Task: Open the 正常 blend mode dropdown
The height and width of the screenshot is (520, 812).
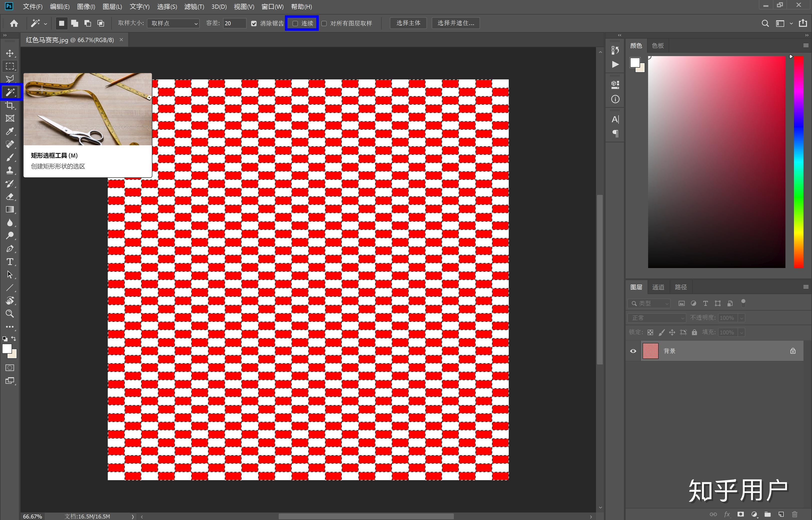Action: (x=657, y=318)
